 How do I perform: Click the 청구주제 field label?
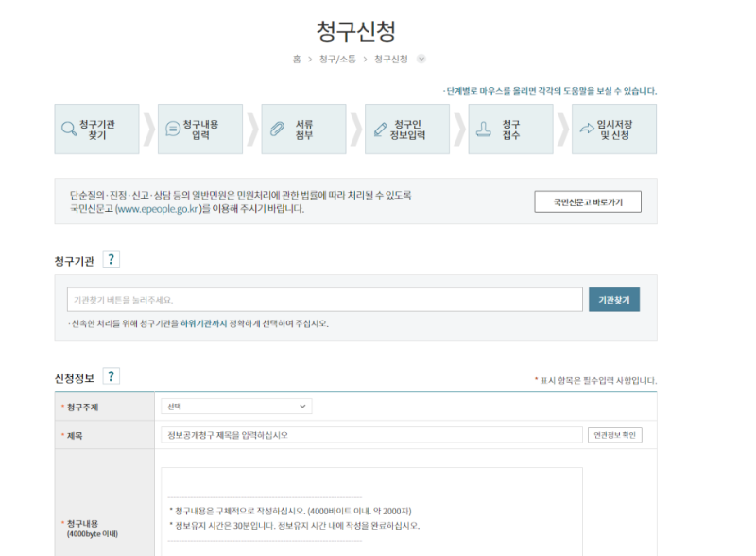coord(82,407)
